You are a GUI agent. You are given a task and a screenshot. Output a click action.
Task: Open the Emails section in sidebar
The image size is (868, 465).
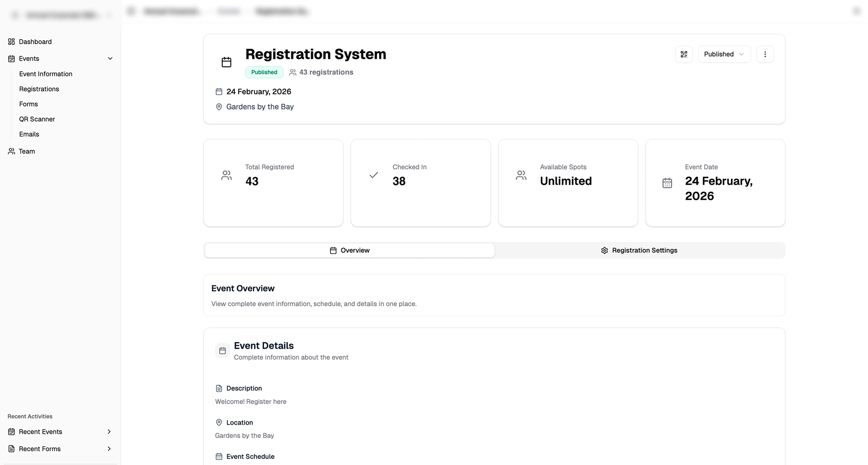click(x=29, y=134)
